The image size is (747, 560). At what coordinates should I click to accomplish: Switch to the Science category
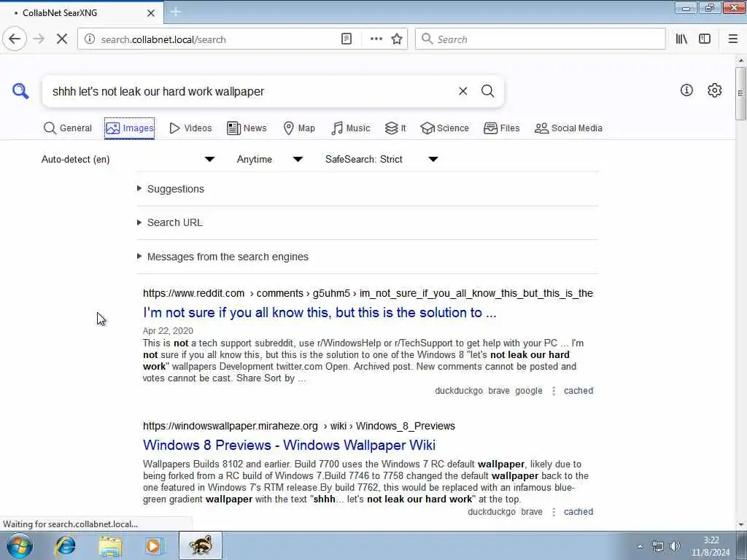coord(445,128)
